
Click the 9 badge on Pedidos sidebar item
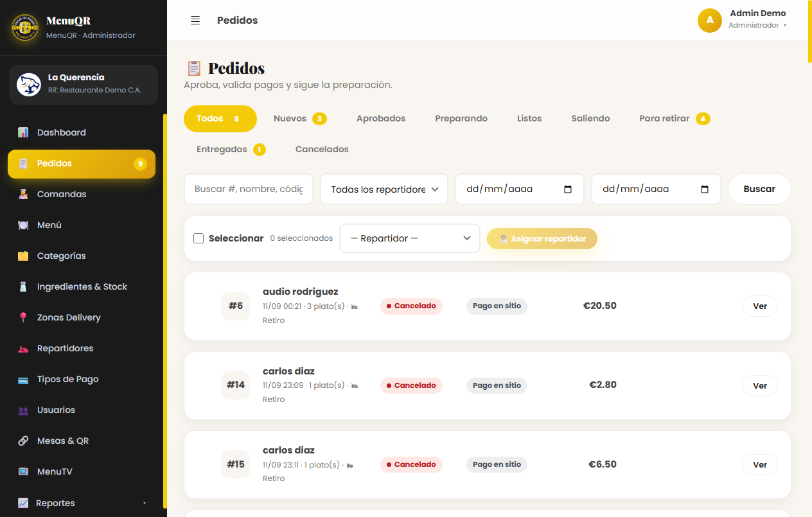point(140,164)
